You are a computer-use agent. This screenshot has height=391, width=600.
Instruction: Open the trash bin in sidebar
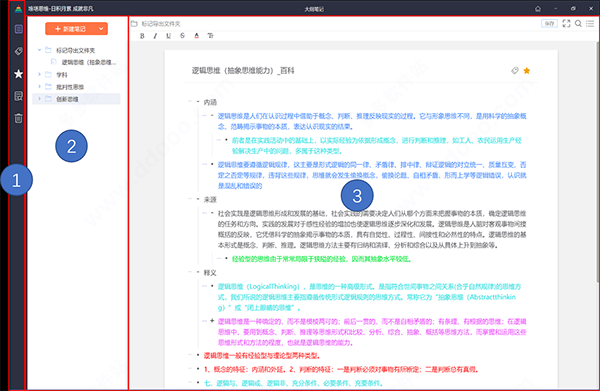tap(18, 118)
